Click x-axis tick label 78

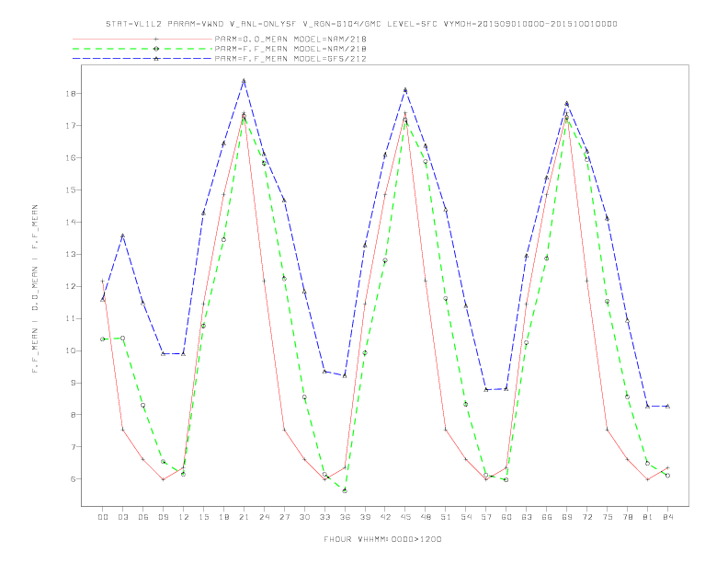[627, 517]
